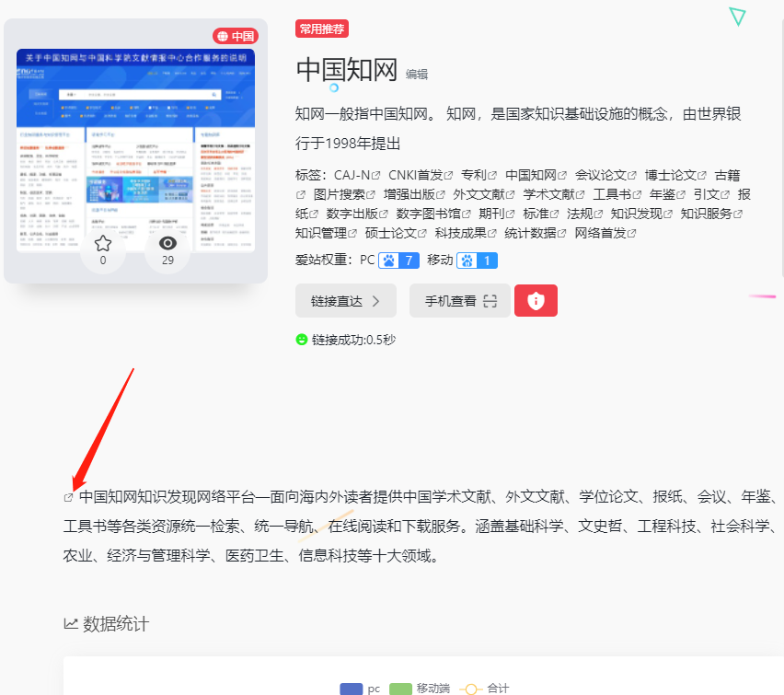Open the 外文文献 tag link
784x695 pixels.
pyautogui.click(x=483, y=194)
